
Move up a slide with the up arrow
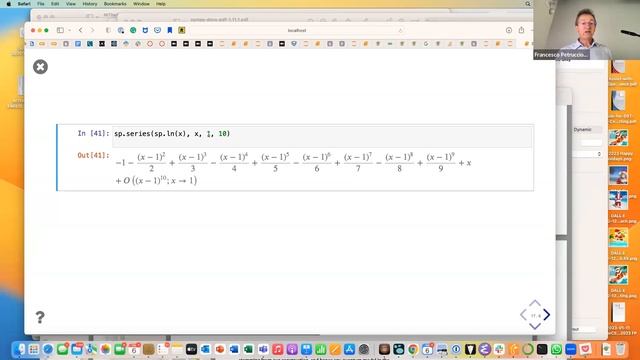click(535, 303)
